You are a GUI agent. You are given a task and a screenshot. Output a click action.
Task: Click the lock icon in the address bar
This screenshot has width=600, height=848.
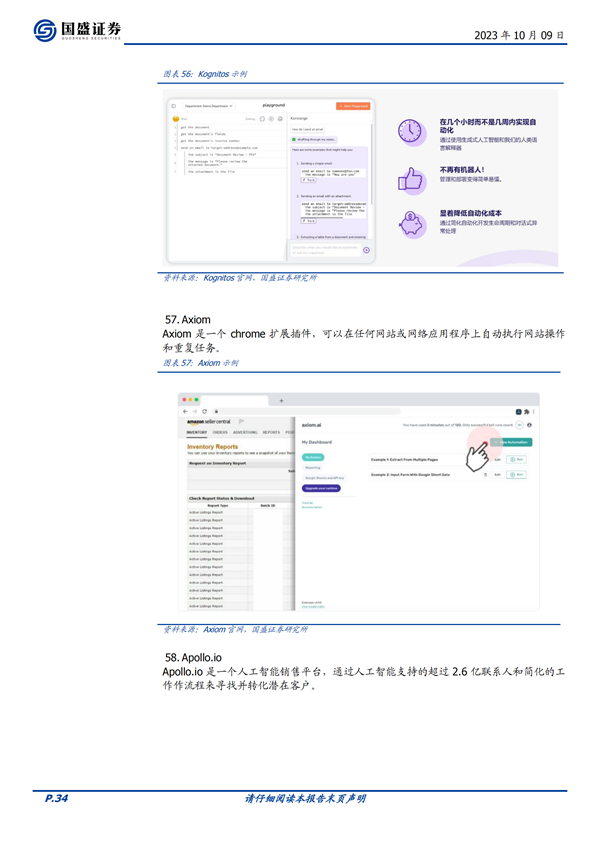(x=216, y=412)
